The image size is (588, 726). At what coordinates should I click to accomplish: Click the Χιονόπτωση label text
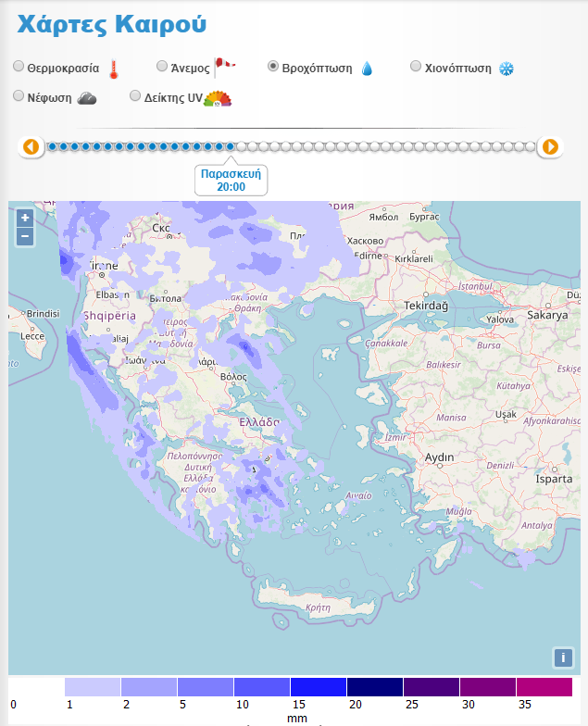click(457, 69)
